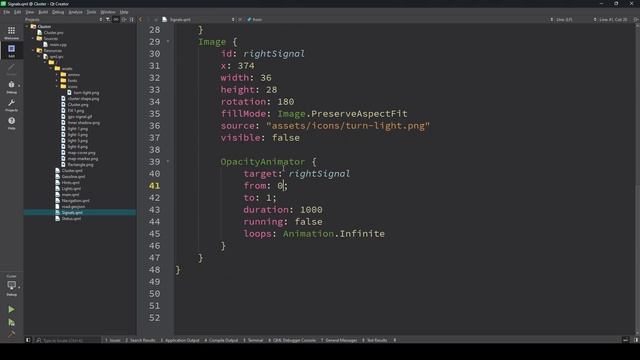
Task: Open the Application Output pane
Action: coord(180,340)
